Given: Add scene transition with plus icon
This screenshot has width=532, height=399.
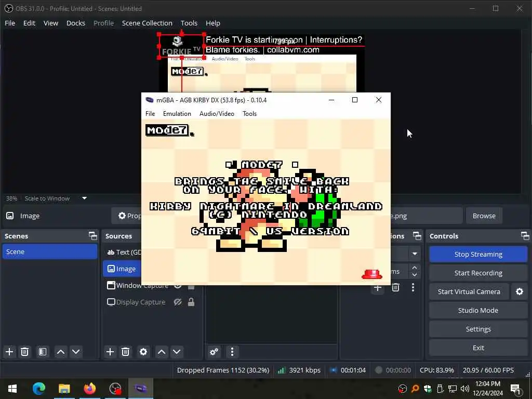Looking at the screenshot, I should point(378,288).
